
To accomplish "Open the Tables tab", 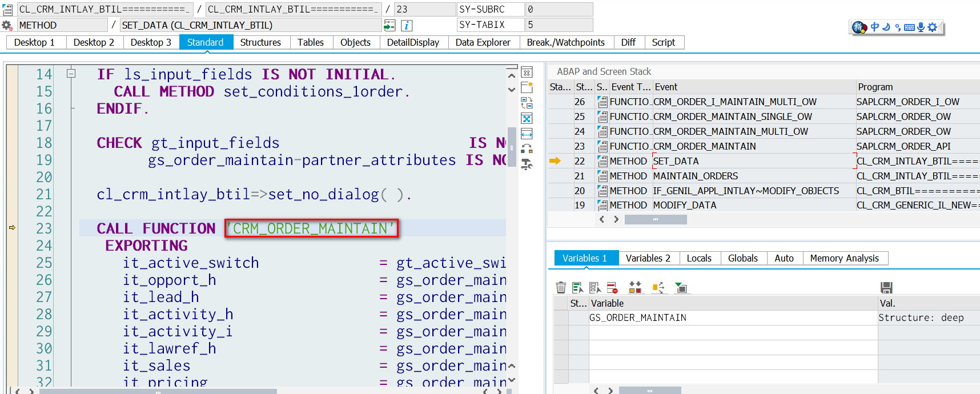I will 311,42.
